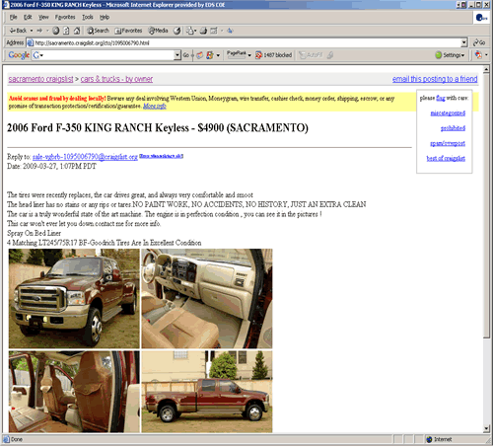Click the AutoFill button
Image resolution: width=493 pixels, height=448 pixels.
coord(311,55)
